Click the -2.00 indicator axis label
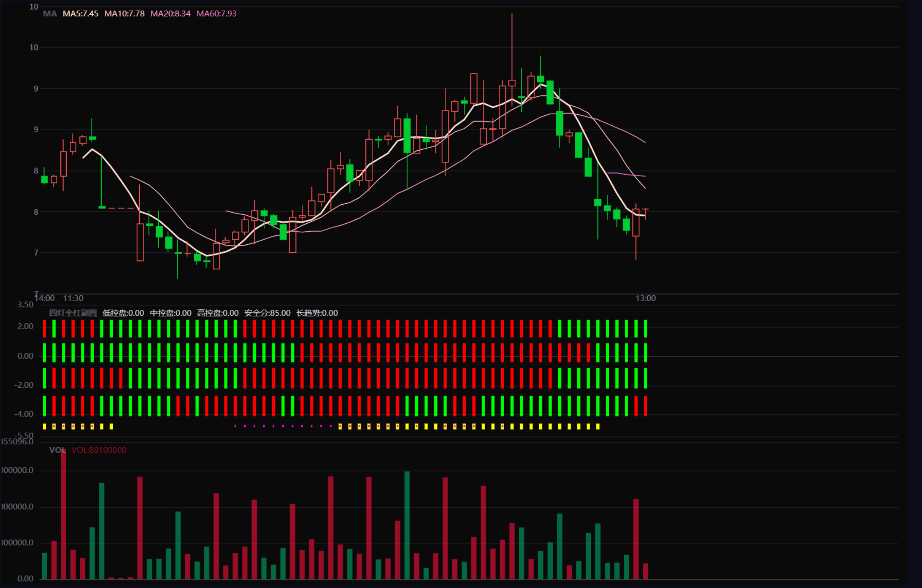The image size is (922, 588). (x=24, y=385)
